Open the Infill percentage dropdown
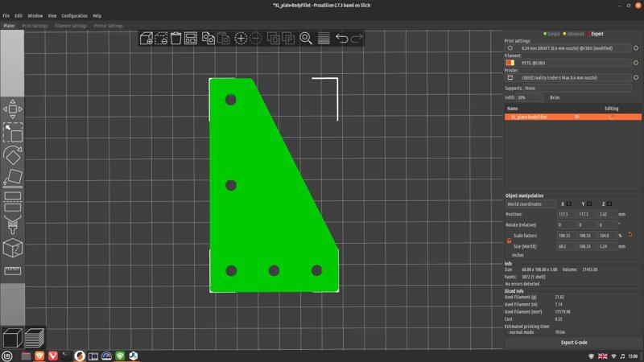This screenshot has width=644, height=362. [x=530, y=97]
